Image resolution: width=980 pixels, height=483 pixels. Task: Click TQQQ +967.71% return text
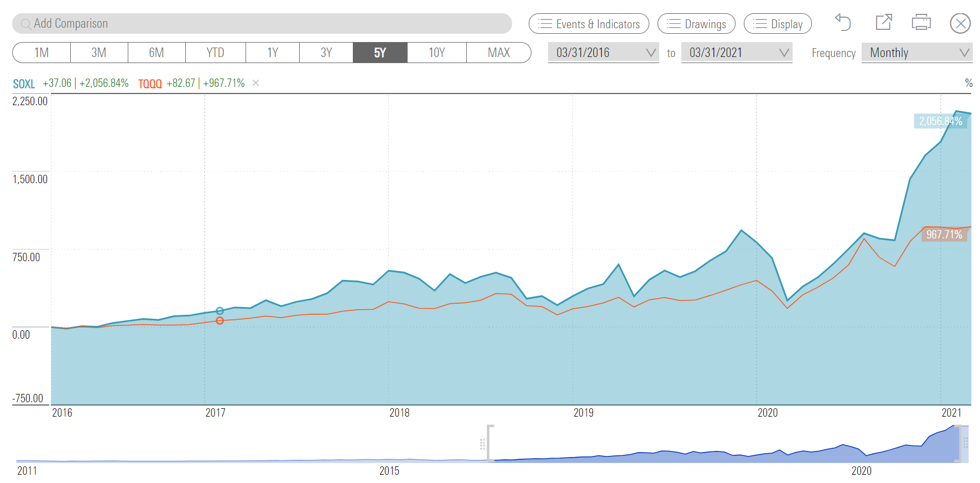(x=224, y=83)
